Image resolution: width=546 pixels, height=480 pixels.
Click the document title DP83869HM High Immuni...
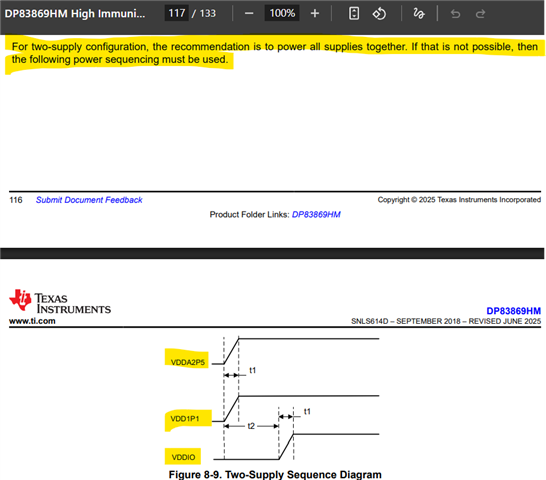[75, 13]
